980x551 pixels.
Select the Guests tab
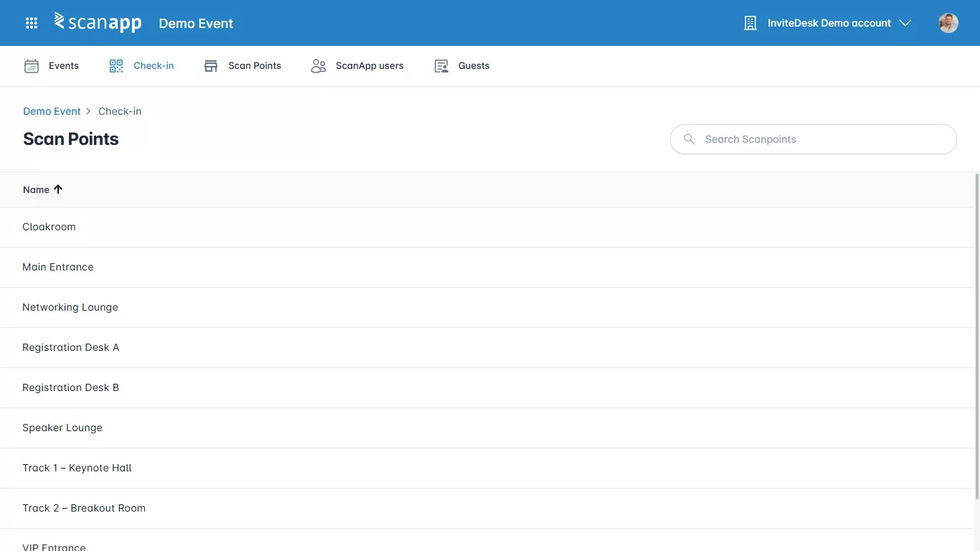pos(462,66)
